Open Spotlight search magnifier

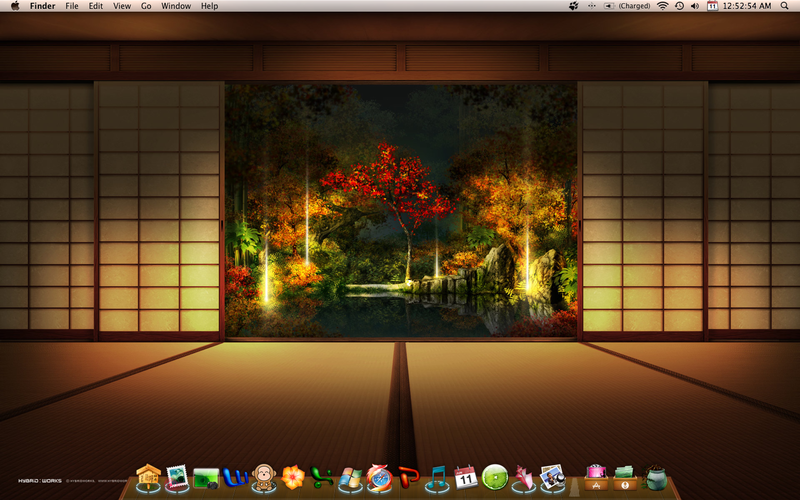point(785,6)
